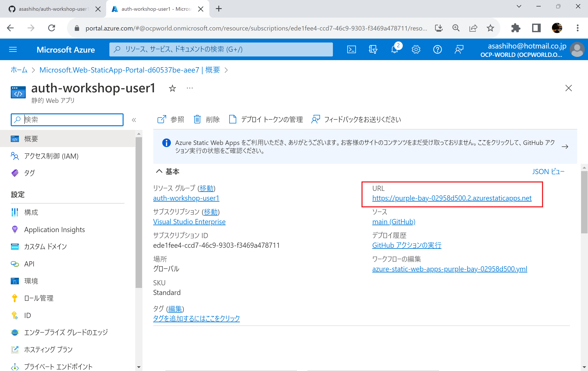Screen dimensions: 588x371
Task: Collapse the sidebar with the « button
Action: pyautogui.click(x=134, y=120)
